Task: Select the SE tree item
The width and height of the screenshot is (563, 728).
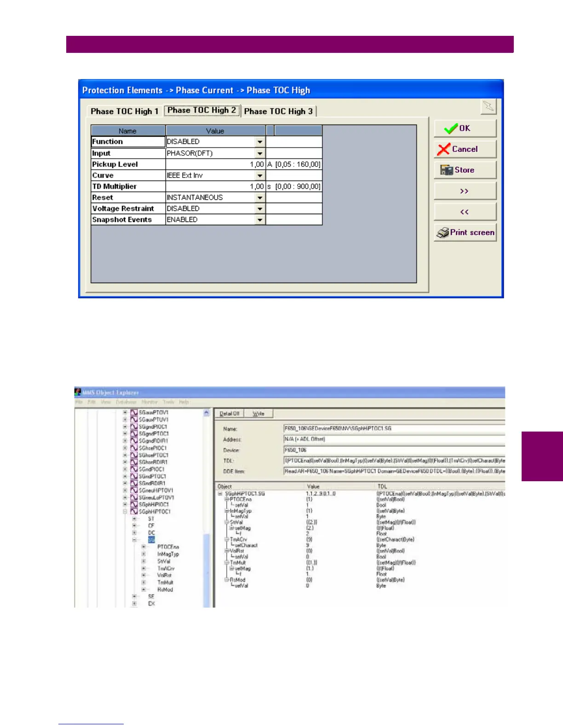Action: point(151,597)
